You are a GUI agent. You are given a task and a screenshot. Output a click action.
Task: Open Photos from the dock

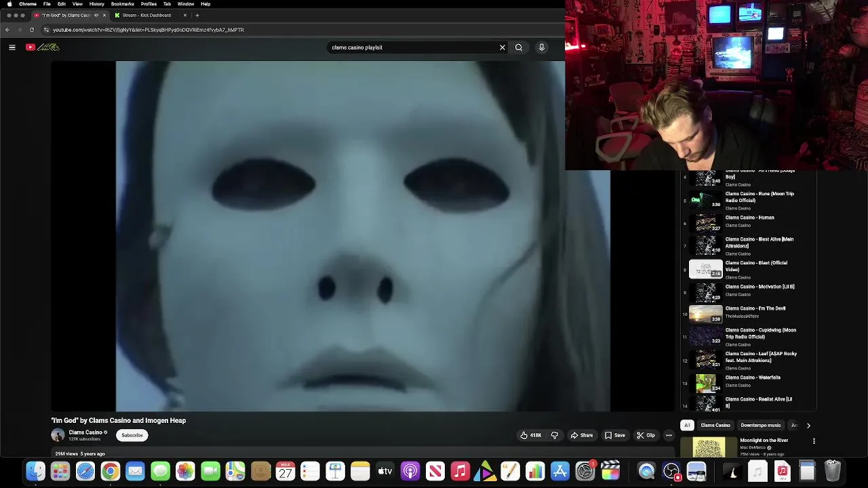tap(185, 470)
